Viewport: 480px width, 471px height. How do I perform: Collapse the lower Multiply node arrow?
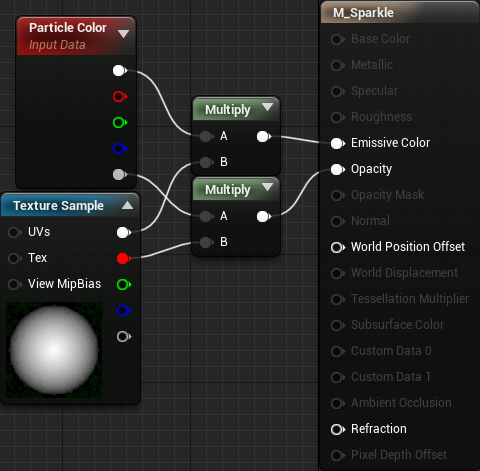point(267,187)
